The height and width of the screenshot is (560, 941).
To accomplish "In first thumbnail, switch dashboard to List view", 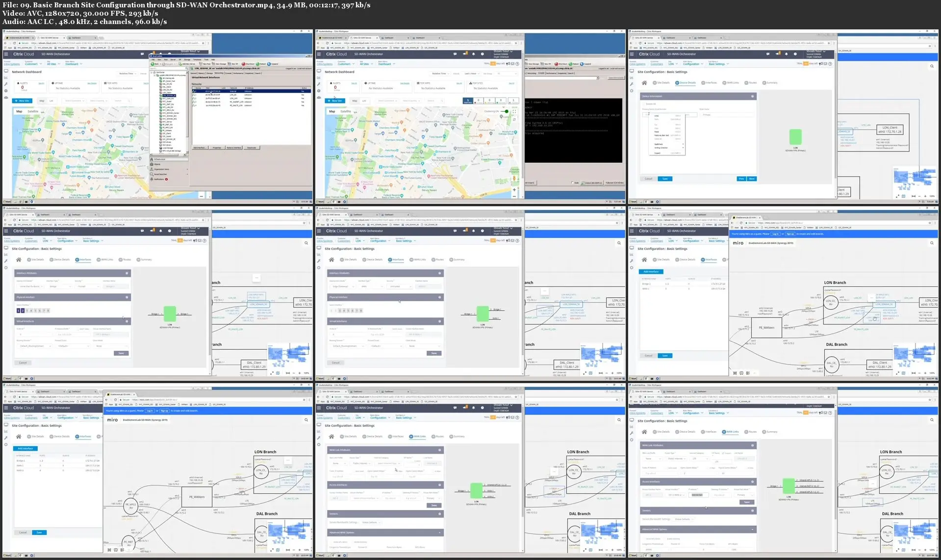I will tap(51, 101).
